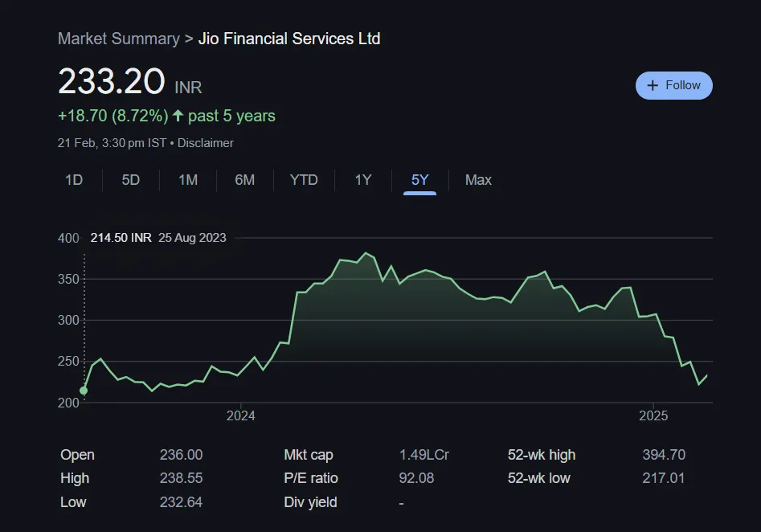
Task: Click the Mkt cap value 1.49LCr
Action: pos(424,455)
